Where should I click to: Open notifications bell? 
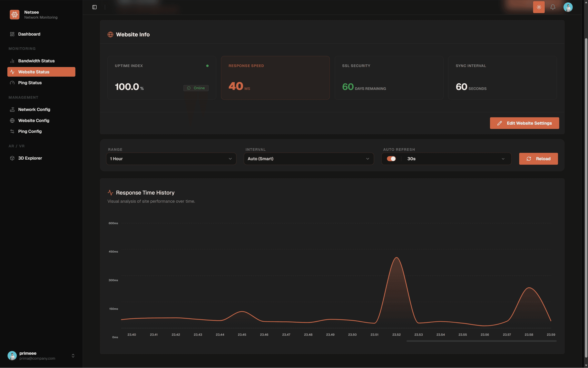(x=553, y=7)
